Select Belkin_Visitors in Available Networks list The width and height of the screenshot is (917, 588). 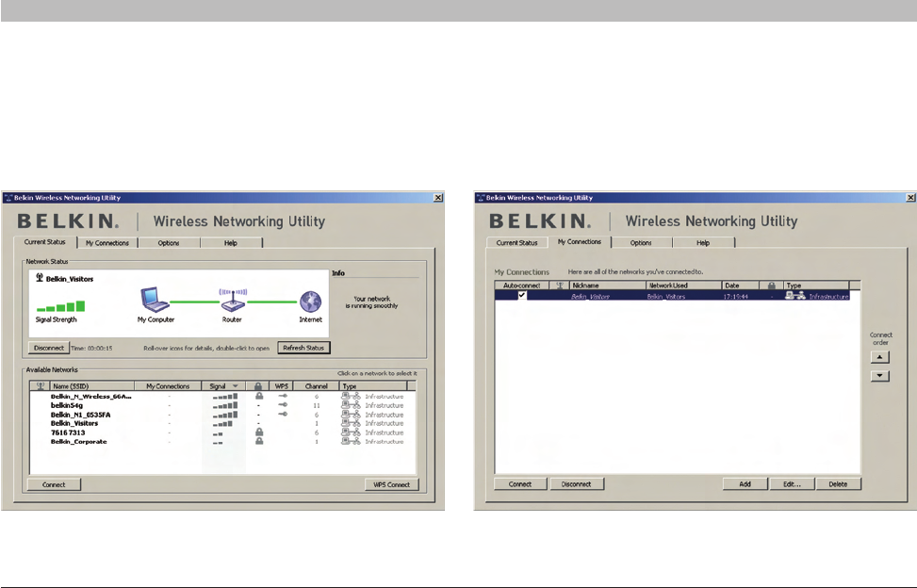(222, 423)
